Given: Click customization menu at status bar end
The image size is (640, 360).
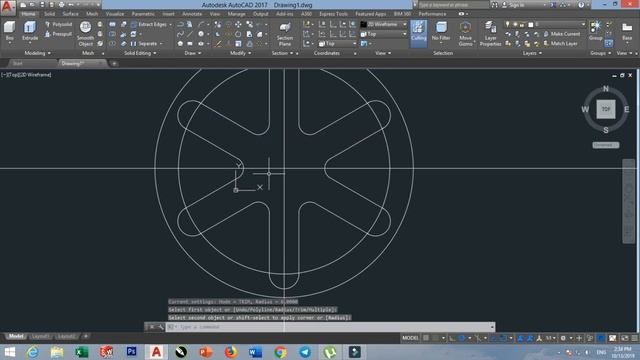Looking at the screenshot, I should (634, 338).
